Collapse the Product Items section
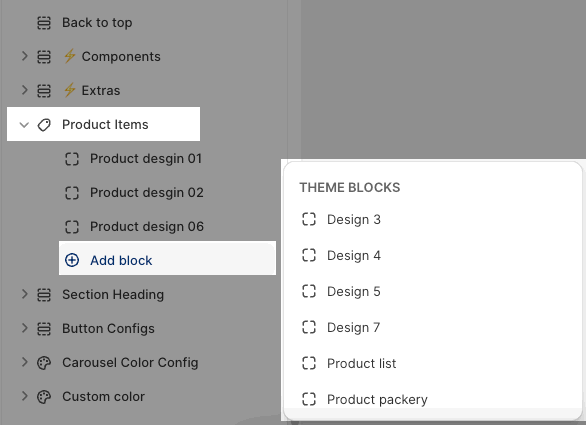586x425 pixels. click(24, 125)
